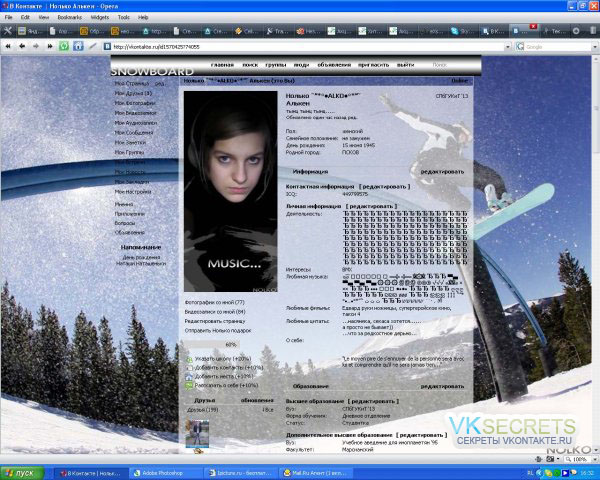Image resolution: width=600 pixels, height=480 pixels.
Task: Click 'Видеозаписи со мной' link
Action: (215, 312)
